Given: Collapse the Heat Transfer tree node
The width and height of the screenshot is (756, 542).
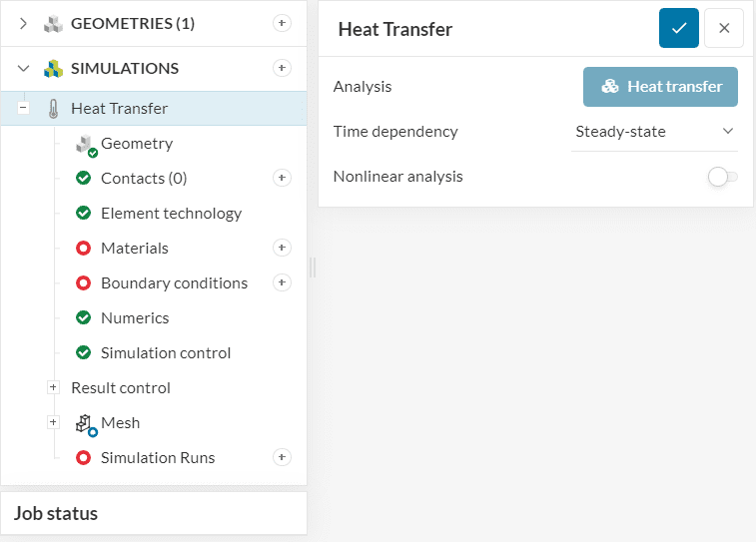Looking at the screenshot, I should point(23,108).
